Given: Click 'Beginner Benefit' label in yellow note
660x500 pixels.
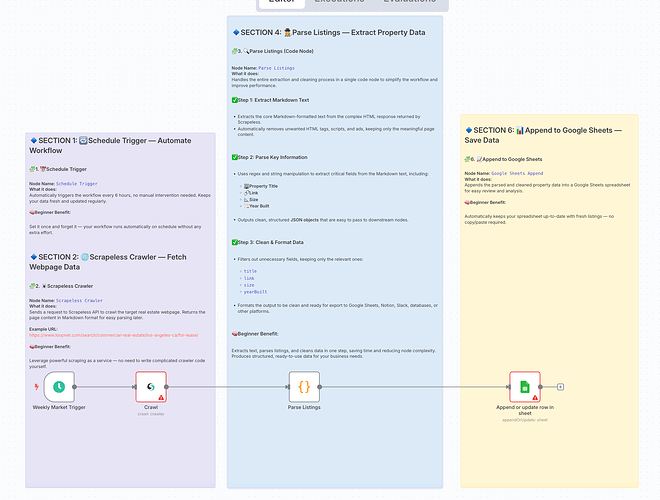Looking at the screenshot, I should point(485,202).
